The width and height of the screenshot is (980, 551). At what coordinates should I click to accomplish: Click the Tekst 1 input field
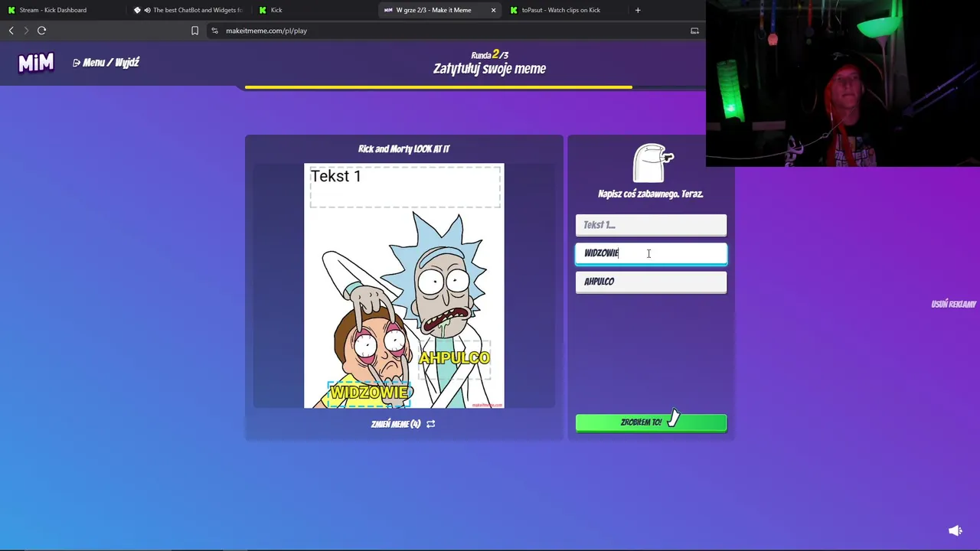pyautogui.click(x=652, y=225)
